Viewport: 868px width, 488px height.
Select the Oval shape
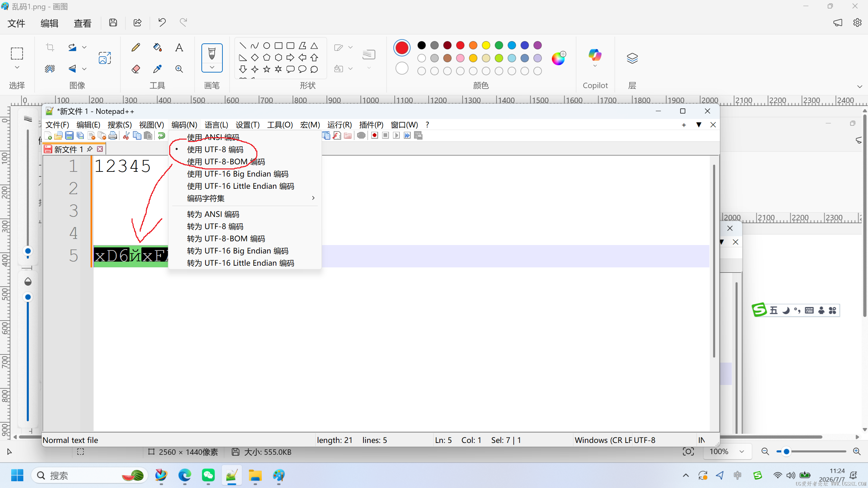[267, 45]
